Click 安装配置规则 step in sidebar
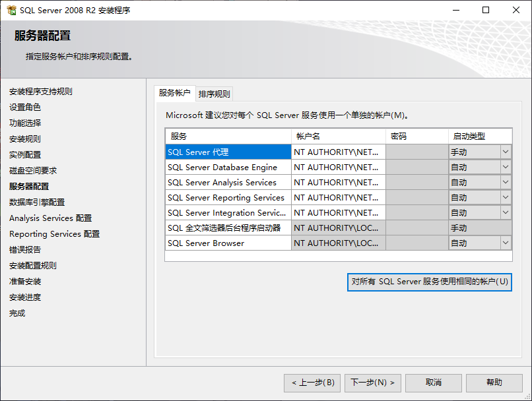Screen dimensions: 532x401 33,266
